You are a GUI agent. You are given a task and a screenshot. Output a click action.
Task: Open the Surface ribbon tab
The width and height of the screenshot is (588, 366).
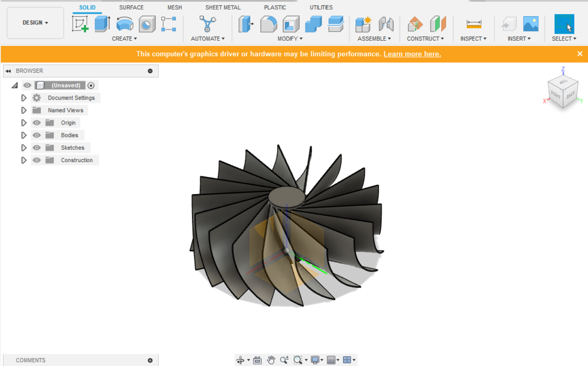point(131,7)
